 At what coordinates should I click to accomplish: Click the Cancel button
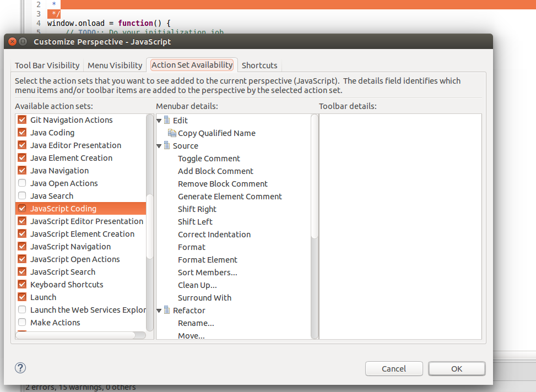394,369
